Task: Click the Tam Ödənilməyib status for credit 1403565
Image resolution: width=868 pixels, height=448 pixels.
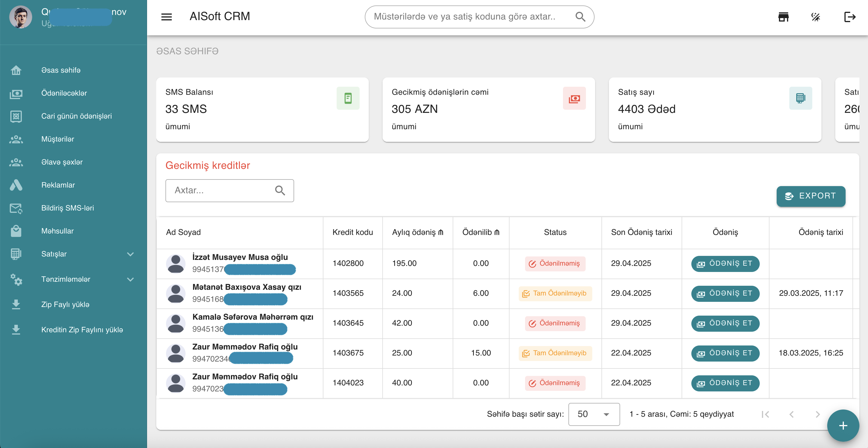Action: point(555,293)
